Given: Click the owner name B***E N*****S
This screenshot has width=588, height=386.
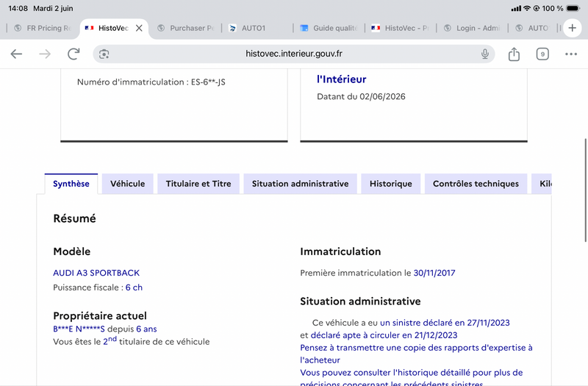Looking at the screenshot, I should 79,329.
